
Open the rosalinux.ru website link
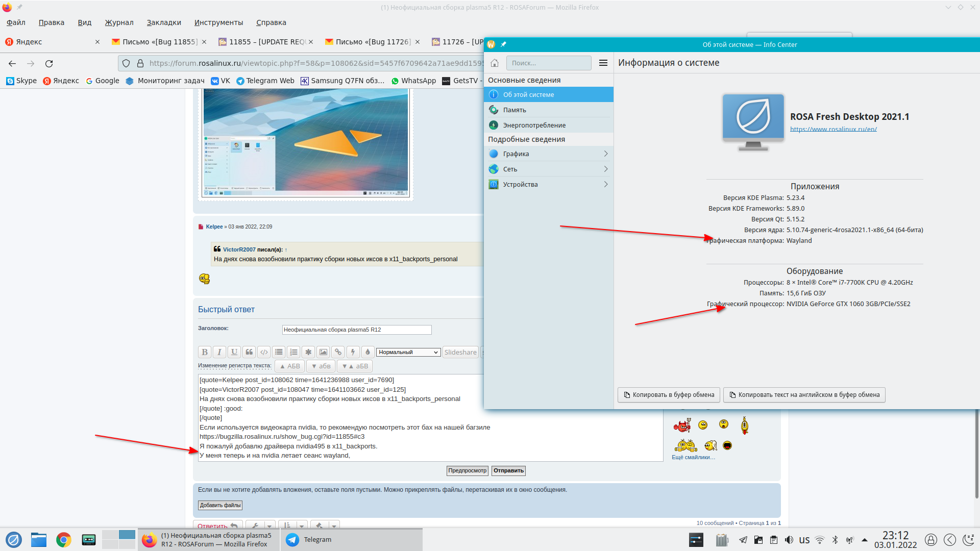833,129
